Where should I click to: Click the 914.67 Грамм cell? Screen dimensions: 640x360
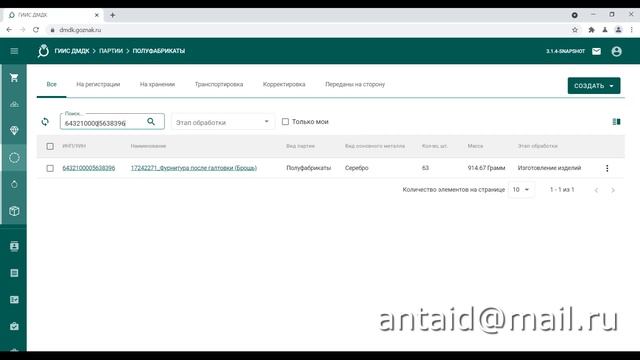[486, 168]
